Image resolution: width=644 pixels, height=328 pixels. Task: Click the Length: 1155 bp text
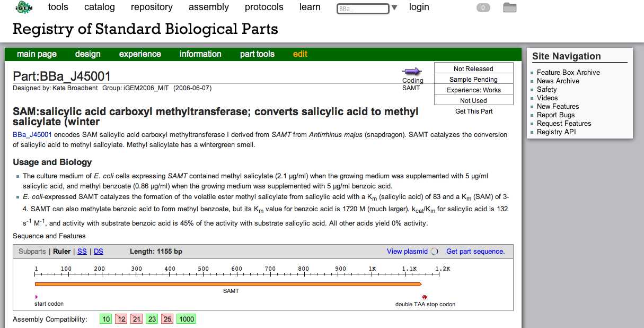click(156, 252)
